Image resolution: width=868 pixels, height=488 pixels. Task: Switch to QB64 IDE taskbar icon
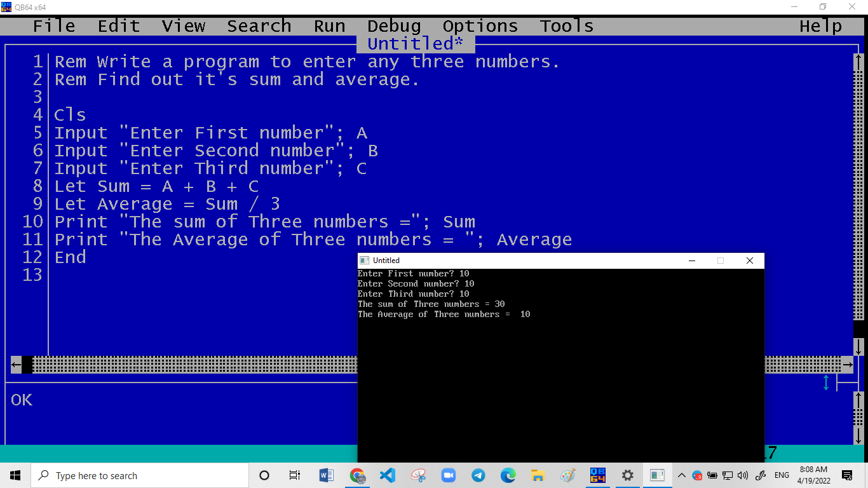pyautogui.click(x=598, y=475)
